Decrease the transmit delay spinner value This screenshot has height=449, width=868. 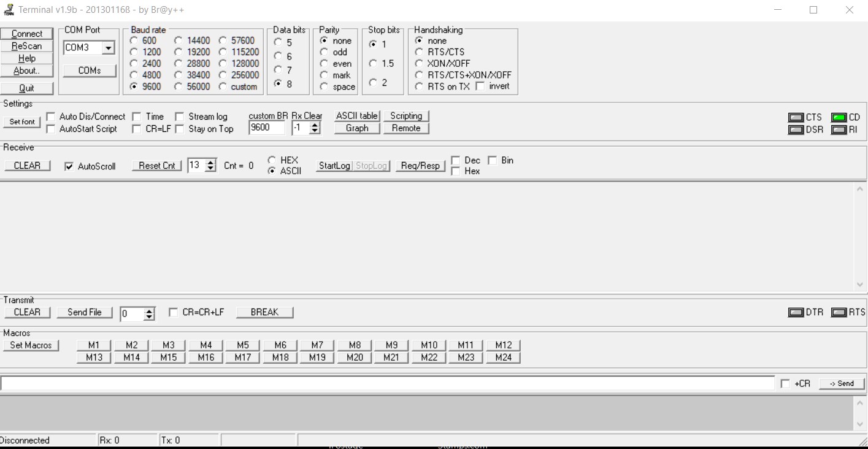click(149, 317)
